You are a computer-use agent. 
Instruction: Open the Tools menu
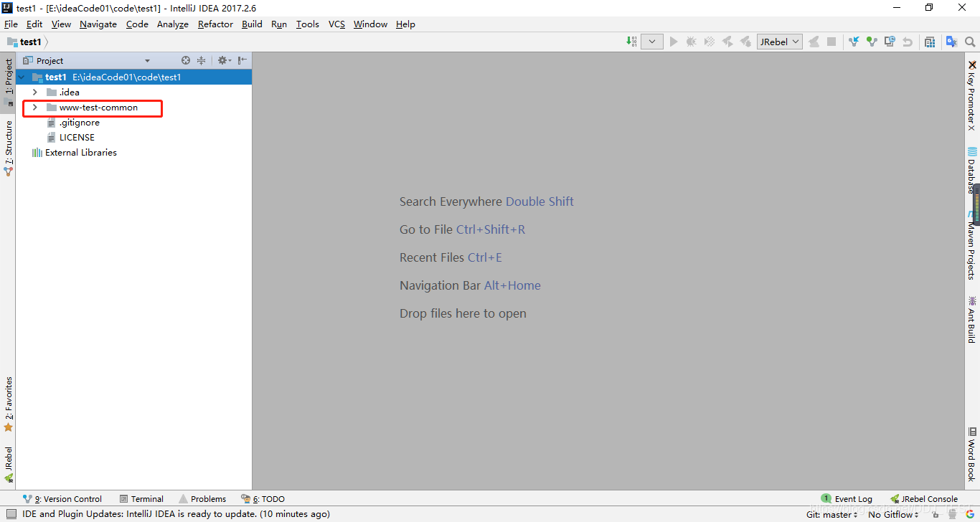[308, 24]
